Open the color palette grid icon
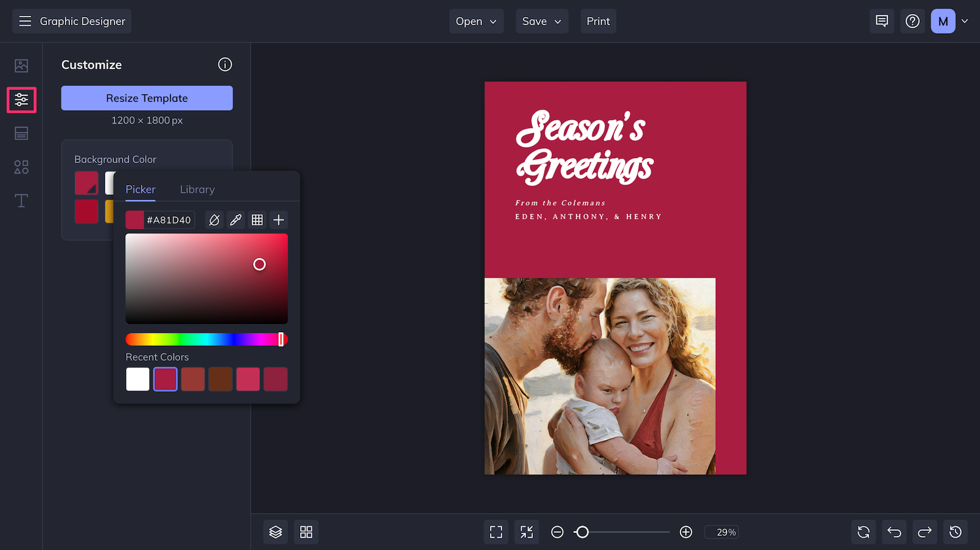The image size is (980, 550). click(257, 220)
